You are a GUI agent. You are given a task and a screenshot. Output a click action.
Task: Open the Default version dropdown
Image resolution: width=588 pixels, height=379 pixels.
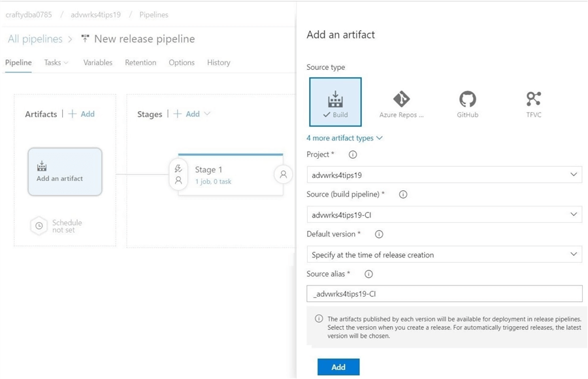(x=444, y=254)
